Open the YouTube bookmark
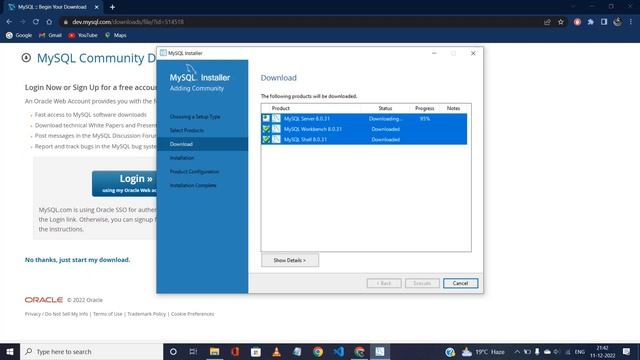This screenshot has height=360, width=640. coord(83,36)
